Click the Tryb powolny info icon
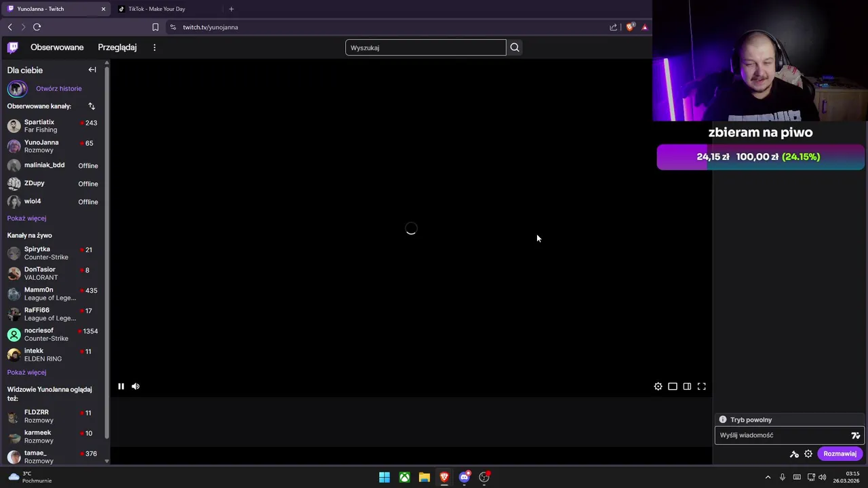 tap(723, 420)
